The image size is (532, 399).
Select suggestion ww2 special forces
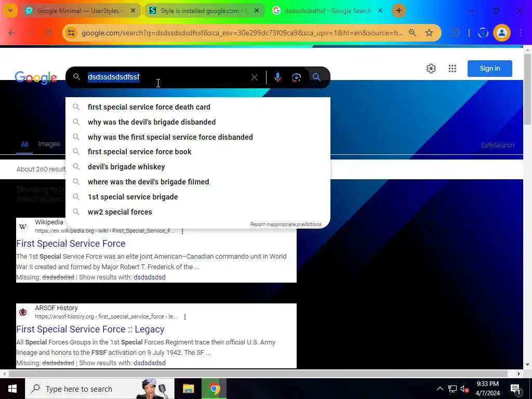[198, 212]
